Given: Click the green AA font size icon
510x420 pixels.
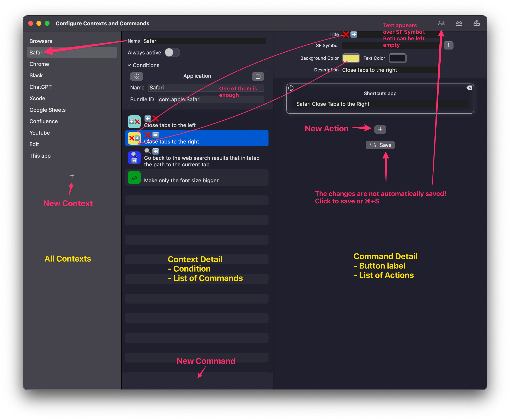Looking at the screenshot, I should (x=134, y=178).
